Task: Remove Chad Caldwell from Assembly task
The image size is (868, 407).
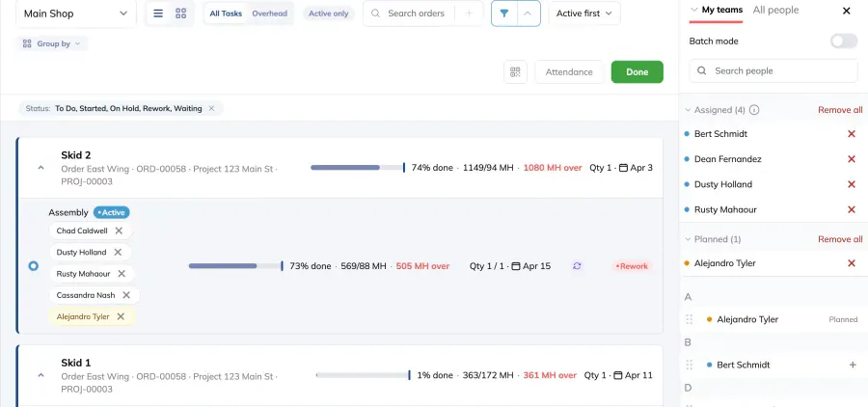Action: 119,231
